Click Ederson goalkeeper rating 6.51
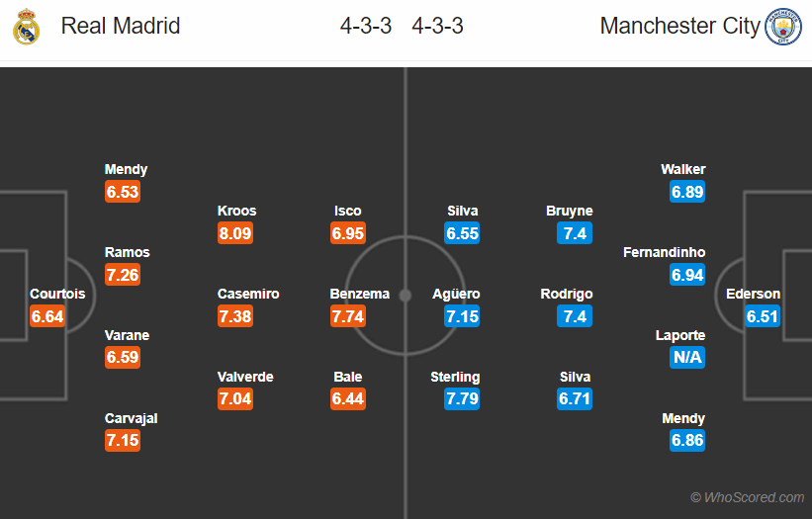The width and height of the screenshot is (812, 519). click(763, 316)
